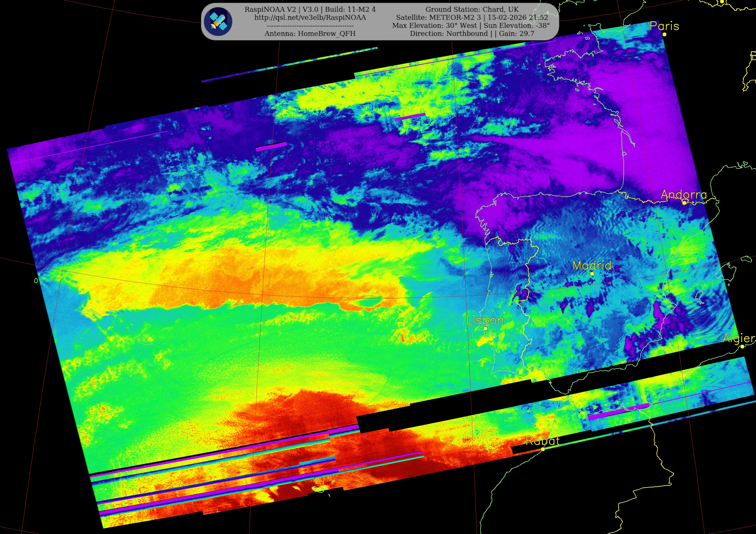Click the RaspiNOAA satellite logo icon

coord(218,21)
